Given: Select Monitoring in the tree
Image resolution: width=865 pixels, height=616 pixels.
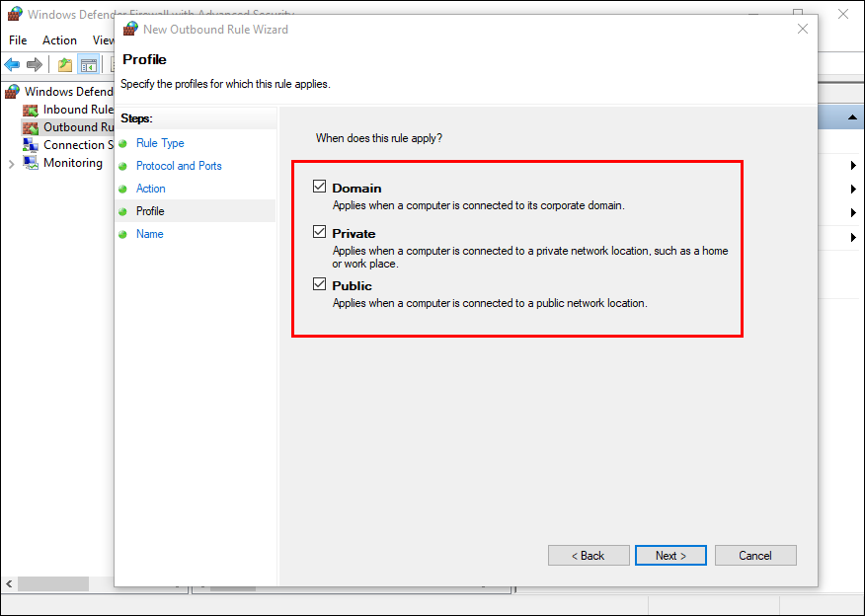Looking at the screenshot, I should [73, 162].
